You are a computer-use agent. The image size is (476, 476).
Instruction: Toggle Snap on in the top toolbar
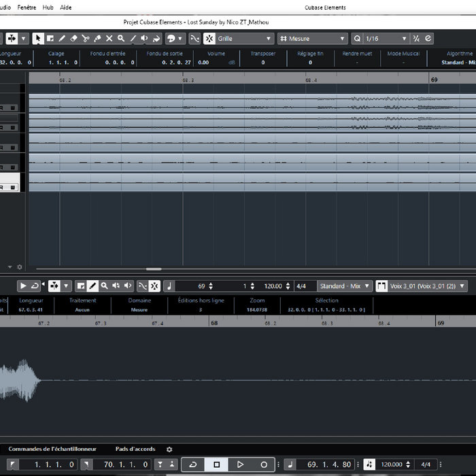pyautogui.click(x=209, y=39)
